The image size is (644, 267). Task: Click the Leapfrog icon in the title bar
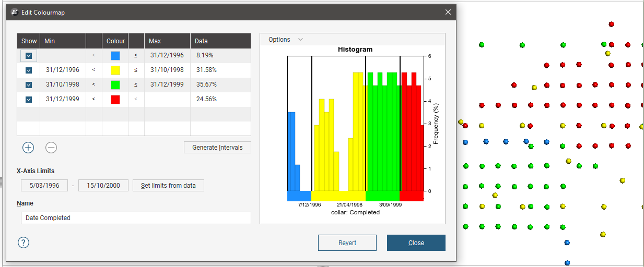tap(15, 12)
